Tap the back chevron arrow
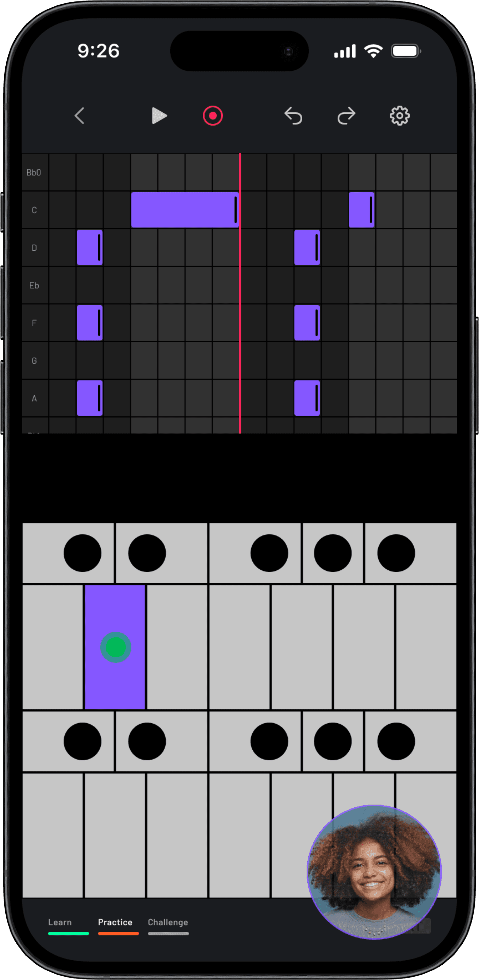Viewport: 479px width, 980px height. tap(79, 116)
